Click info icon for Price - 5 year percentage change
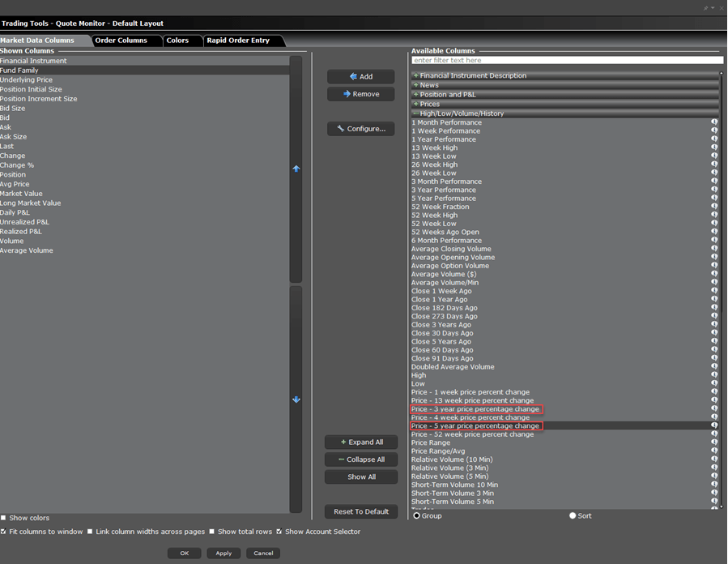The image size is (728, 564). pyautogui.click(x=714, y=425)
